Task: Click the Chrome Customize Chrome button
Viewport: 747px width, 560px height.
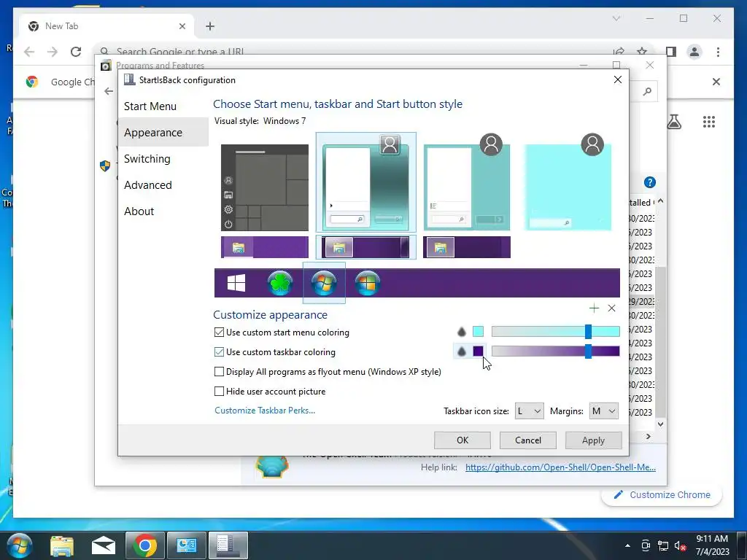Action: click(x=662, y=495)
